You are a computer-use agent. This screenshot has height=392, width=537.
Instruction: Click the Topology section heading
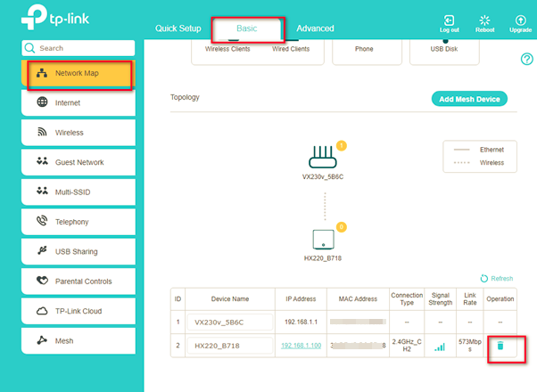pos(185,97)
